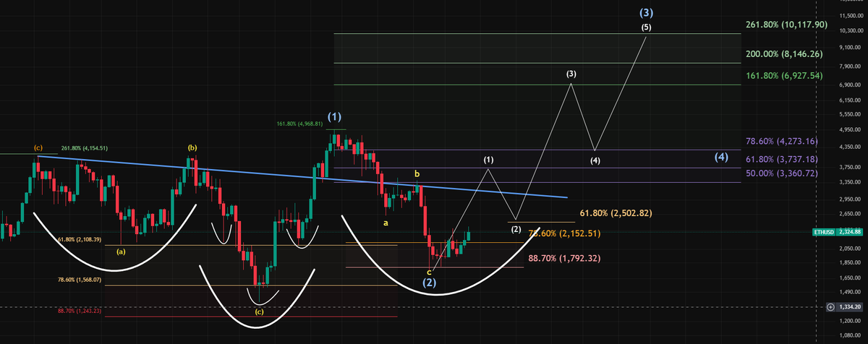Image resolution: width=868 pixels, height=344 pixels.
Task: Click the 11,500.00 price axis value
Action: click(x=851, y=15)
